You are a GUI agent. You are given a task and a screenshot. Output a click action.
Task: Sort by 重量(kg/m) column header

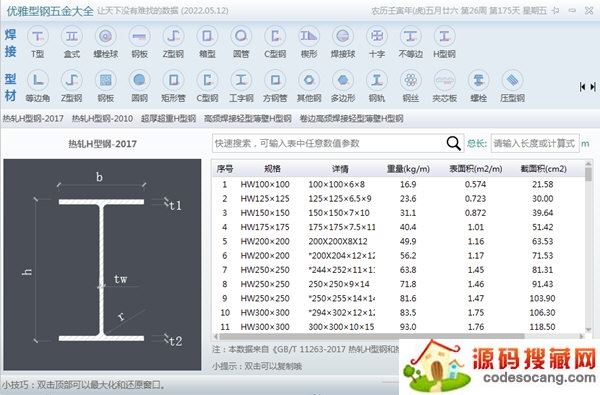coord(408,169)
